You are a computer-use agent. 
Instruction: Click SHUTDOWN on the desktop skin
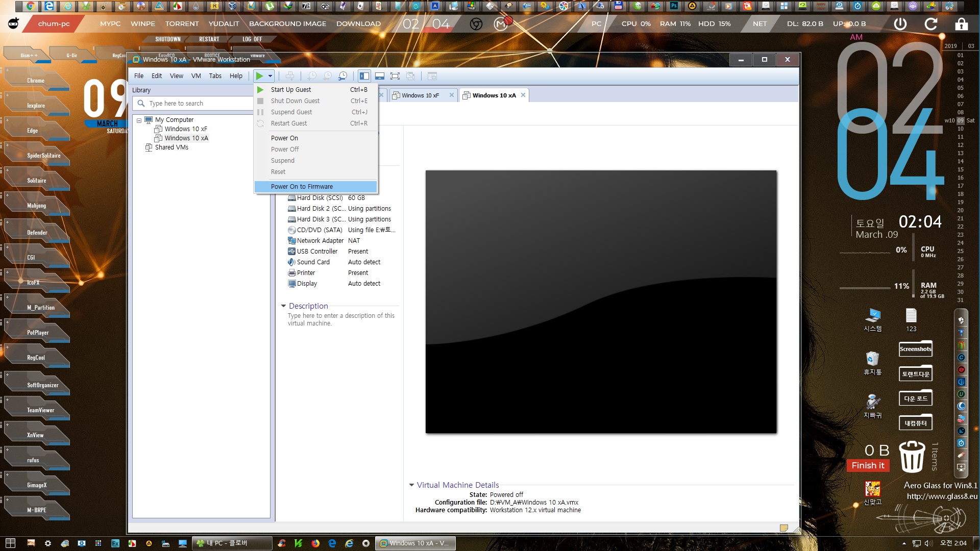[168, 39]
